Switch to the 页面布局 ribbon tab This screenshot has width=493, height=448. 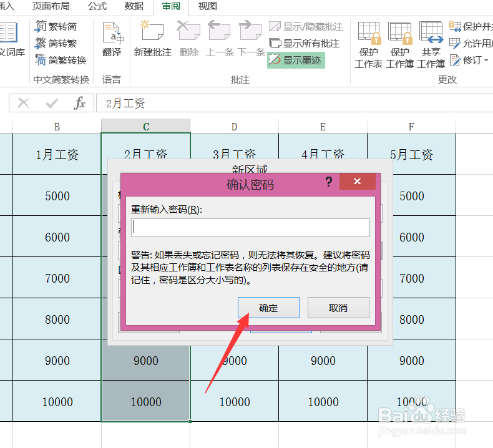51,6
